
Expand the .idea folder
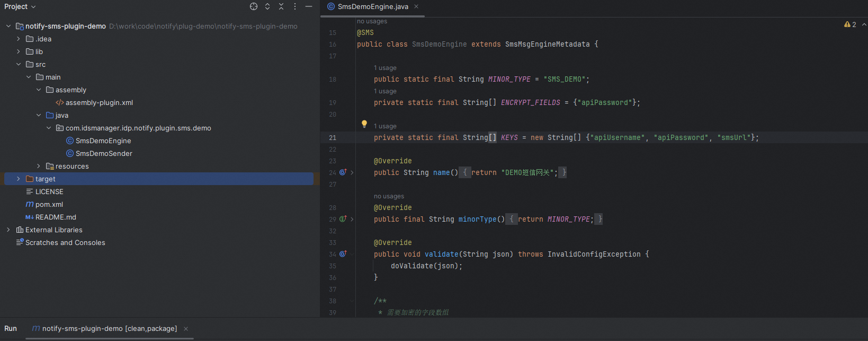(19, 39)
